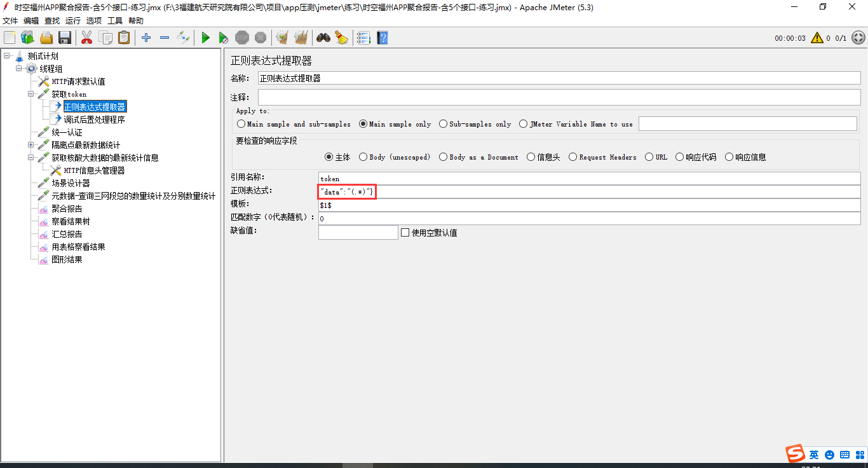Open the 编辑 menu
Image resolution: width=868 pixels, height=468 pixels.
pos(31,20)
